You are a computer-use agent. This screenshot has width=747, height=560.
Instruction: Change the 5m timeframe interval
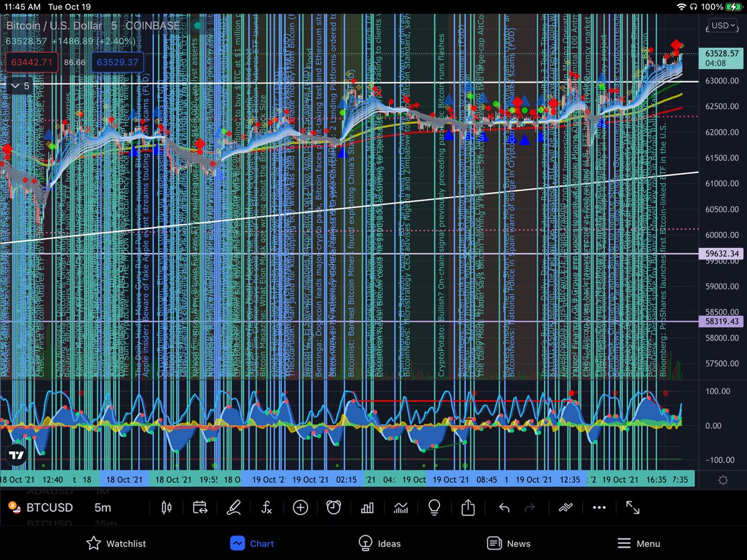[103, 508]
